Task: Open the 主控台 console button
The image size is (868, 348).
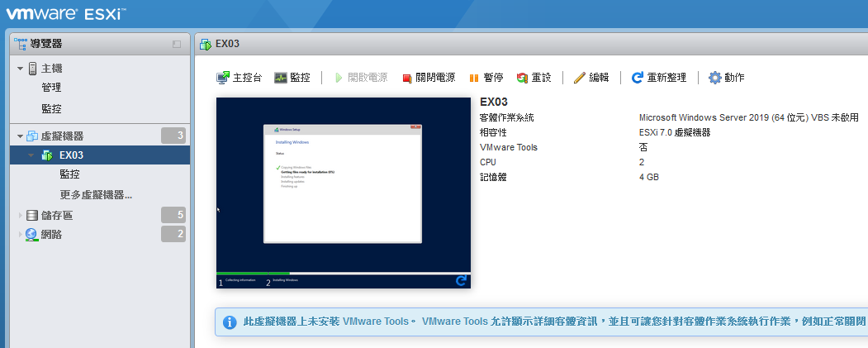Action: pos(239,78)
